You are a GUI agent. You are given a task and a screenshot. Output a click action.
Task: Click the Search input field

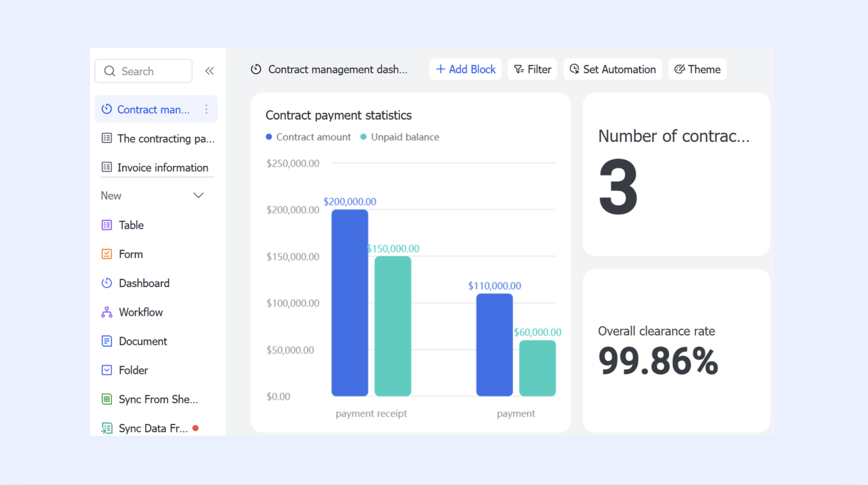pos(144,71)
